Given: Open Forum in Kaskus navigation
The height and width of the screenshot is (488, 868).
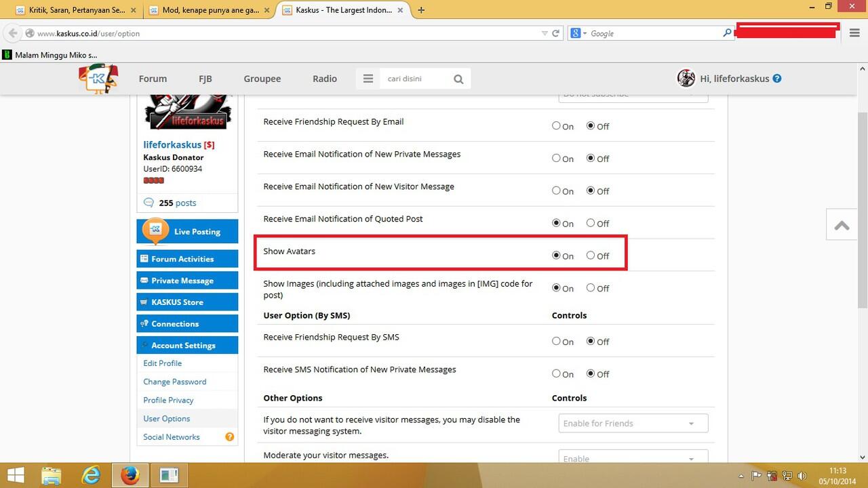Looking at the screenshot, I should pos(153,79).
